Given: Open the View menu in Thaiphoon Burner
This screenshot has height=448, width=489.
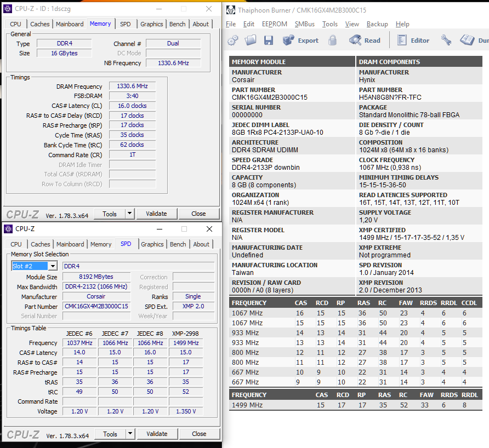Looking at the screenshot, I should pos(352,24).
